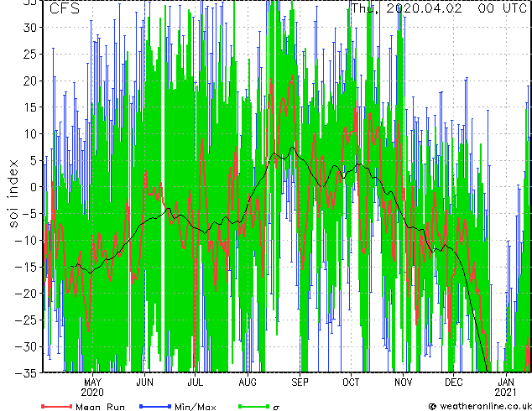The image size is (532, 411).
Task: Click the weatheronline.co.uk credit text
Action: (486, 406)
